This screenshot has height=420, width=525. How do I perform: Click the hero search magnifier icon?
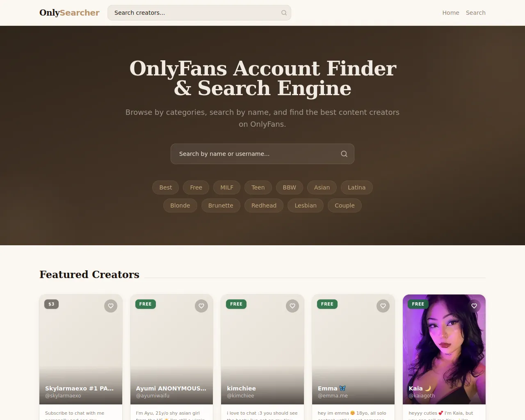coord(344,154)
